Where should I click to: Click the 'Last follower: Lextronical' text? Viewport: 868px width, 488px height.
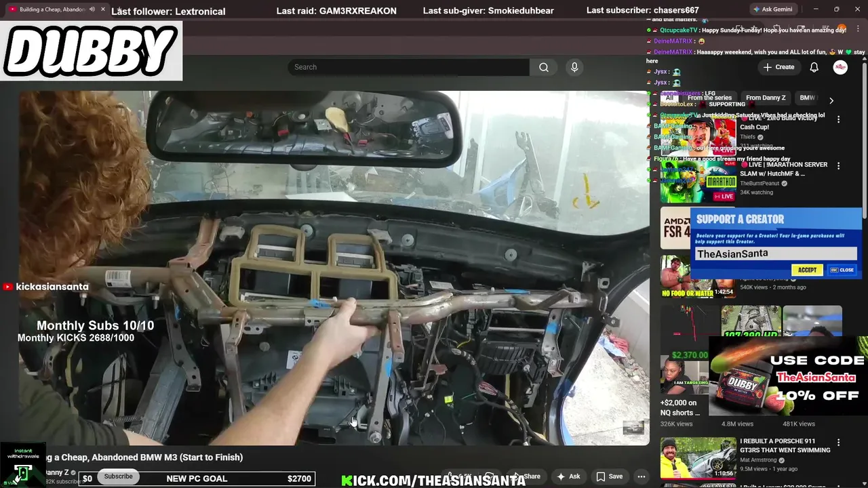pyautogui.click(x=169, y=11)
